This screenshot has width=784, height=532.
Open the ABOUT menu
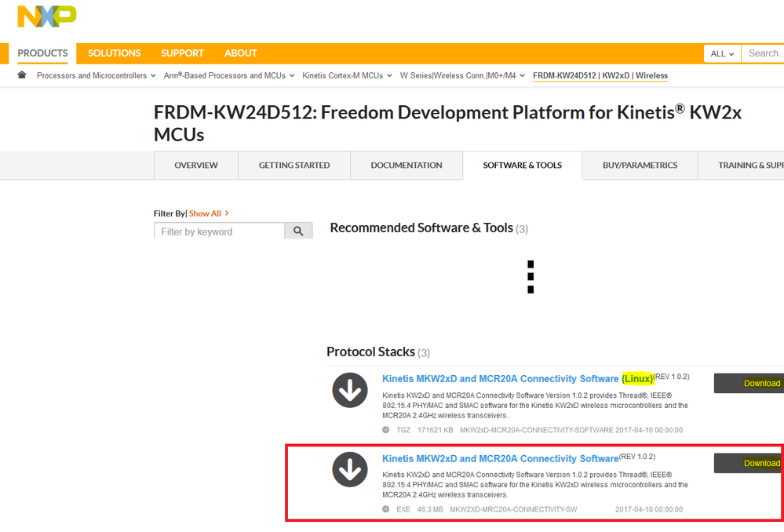click(x=240, y=53)
